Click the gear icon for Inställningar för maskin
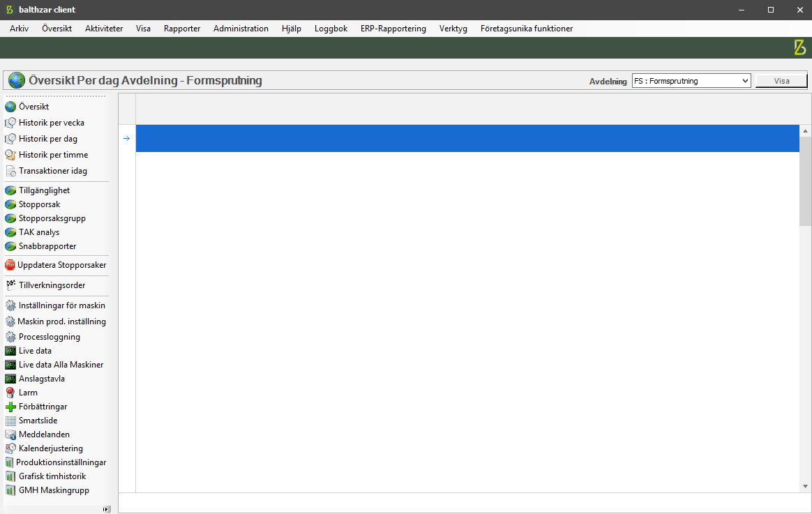Image resolution: width=812 pixels, height=514 pixels. [10, 305]
